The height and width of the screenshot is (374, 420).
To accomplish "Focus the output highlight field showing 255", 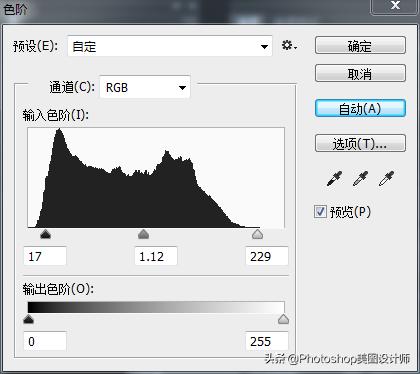I will [x=267, y=341].
